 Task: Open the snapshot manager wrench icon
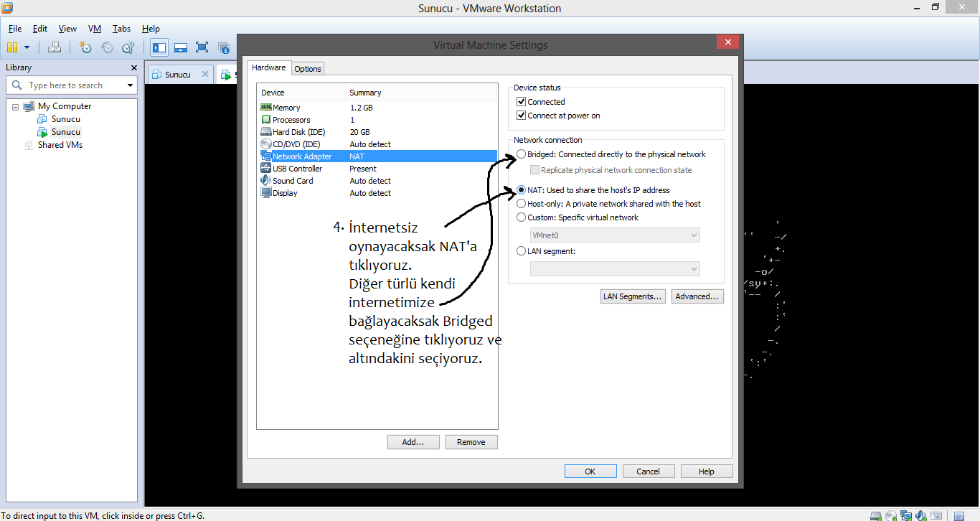(128, 47)
